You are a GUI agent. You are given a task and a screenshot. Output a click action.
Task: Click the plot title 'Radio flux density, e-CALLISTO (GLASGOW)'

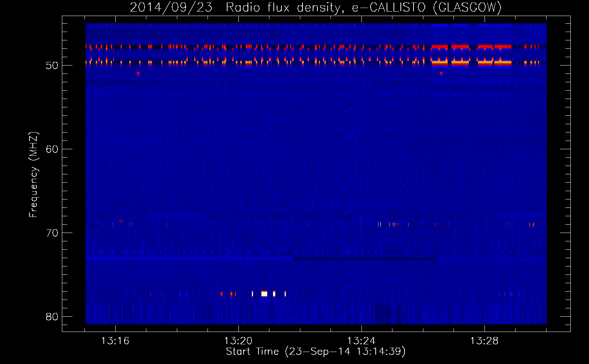364,7
